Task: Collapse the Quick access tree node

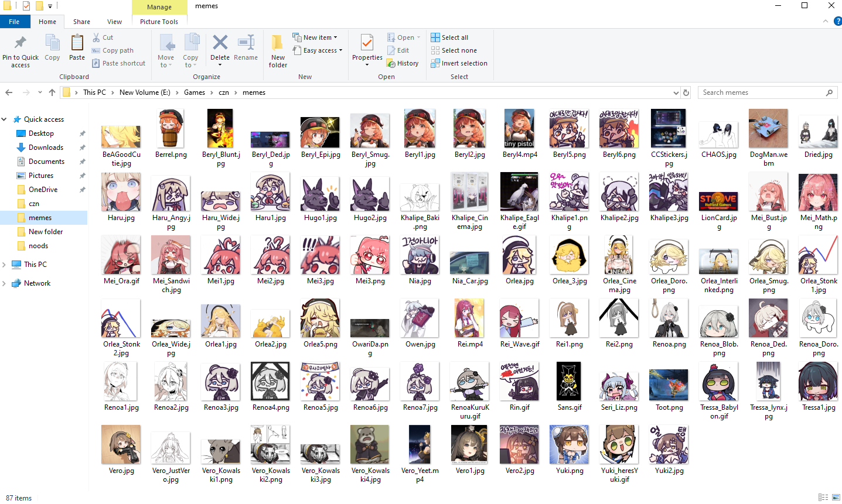Action: point(5,119)
